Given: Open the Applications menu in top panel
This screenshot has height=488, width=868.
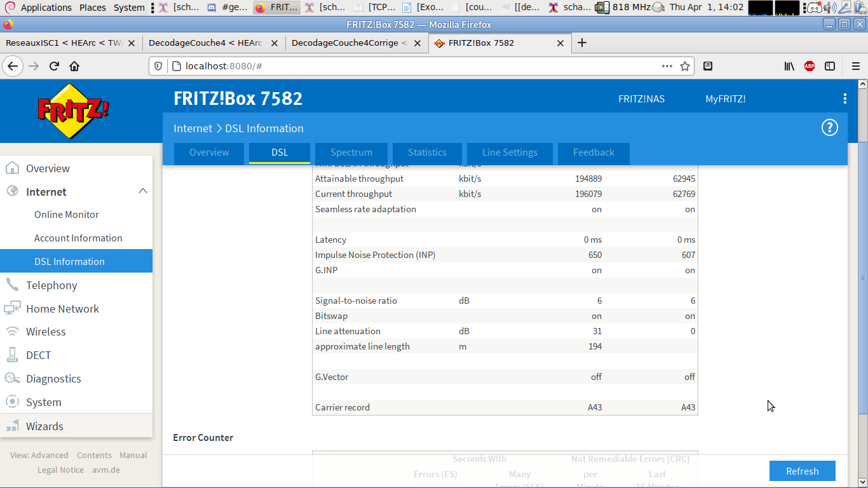Looking at the screenshot, I should (x=46, y=8).
